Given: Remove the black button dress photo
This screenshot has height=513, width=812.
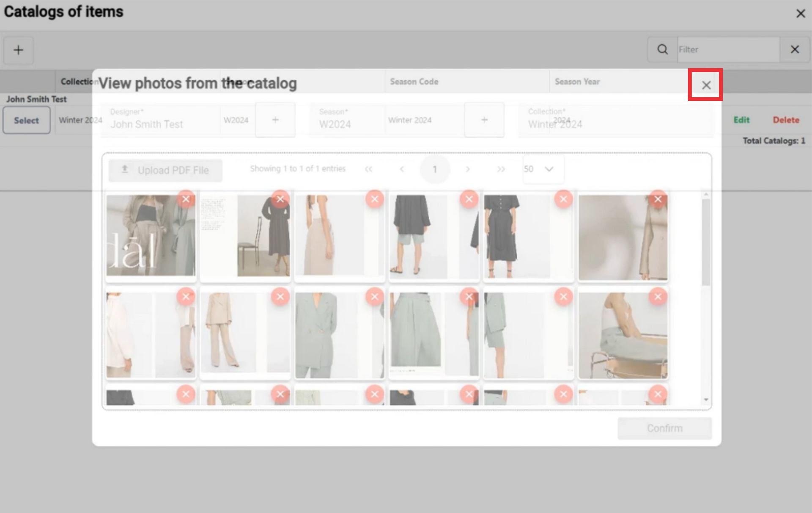Looking at the screenshot, I should [563, 199].
